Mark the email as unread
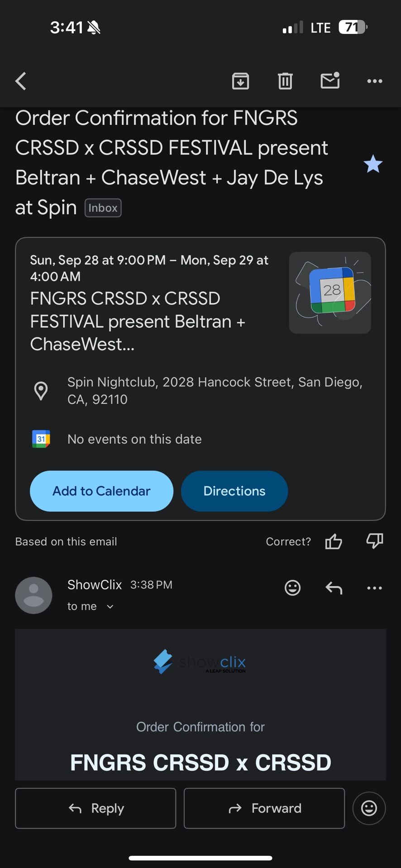The height and width of the screenshot is (868, 401). (x=330, y=80)
